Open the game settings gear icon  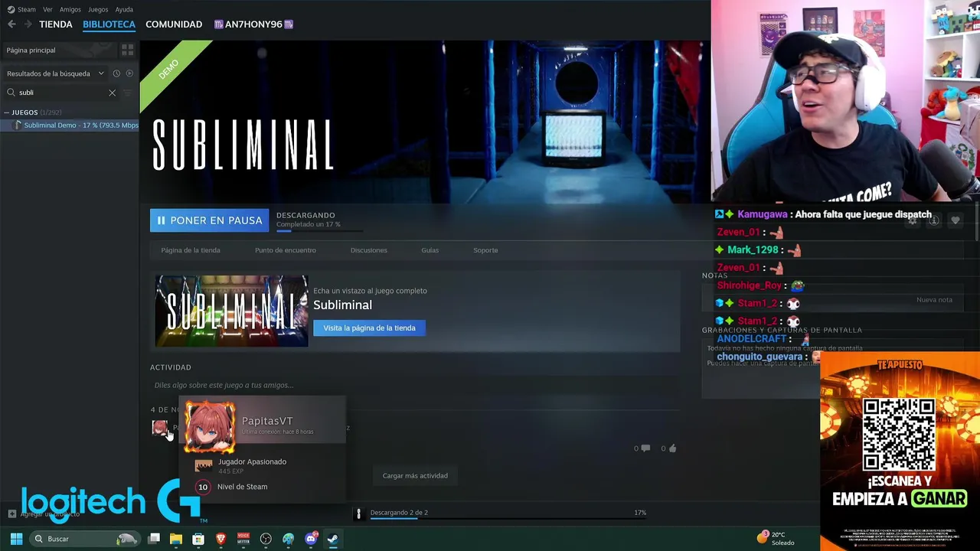point(913,220)
